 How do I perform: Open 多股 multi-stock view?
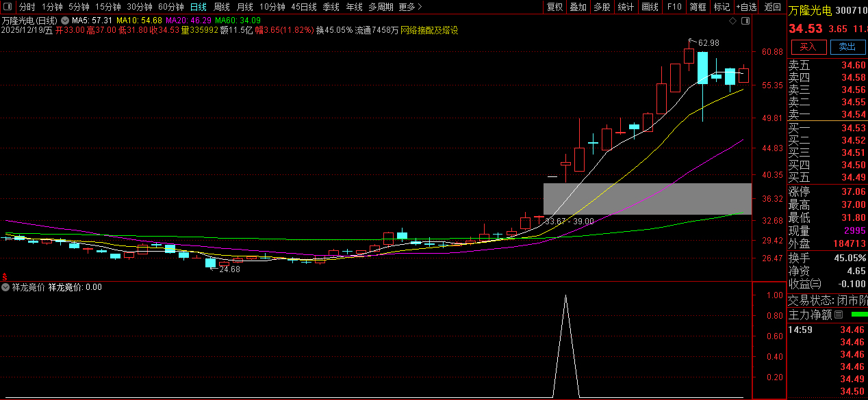pos(602,7)
